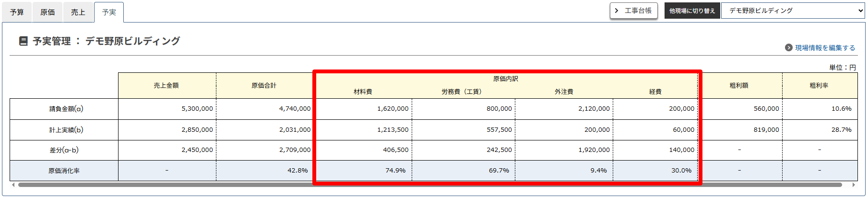Open the デモ野原ビルディング site dropdown

(793, 11)
